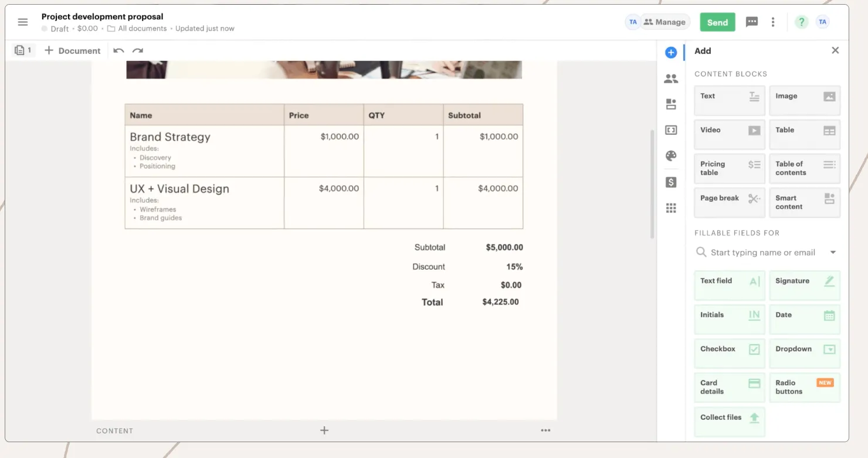Insert a Pricing table block
This screenshot has height=458, width=868.
[x=729, y=168]
